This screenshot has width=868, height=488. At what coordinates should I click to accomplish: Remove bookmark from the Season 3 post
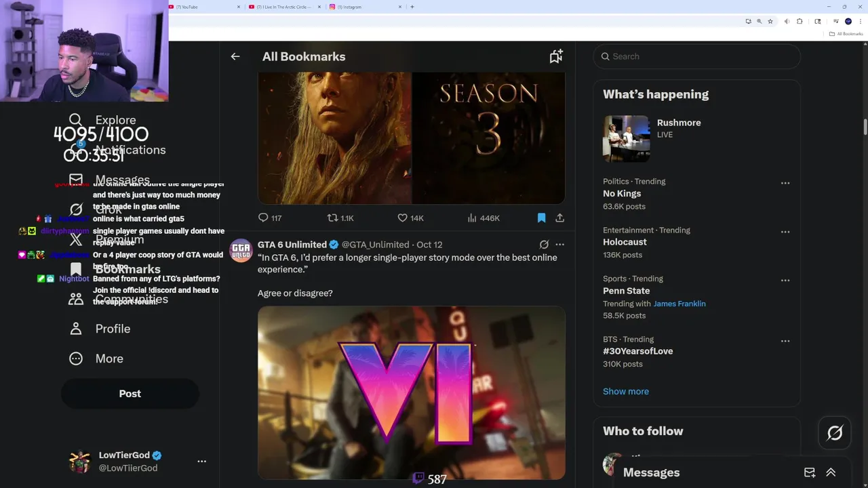coord(541,218)
